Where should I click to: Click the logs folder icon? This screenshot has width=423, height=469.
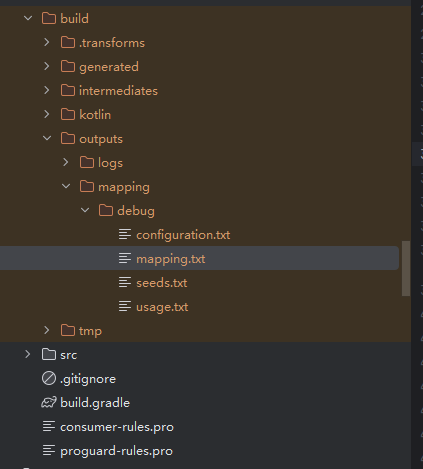[87, 162]
